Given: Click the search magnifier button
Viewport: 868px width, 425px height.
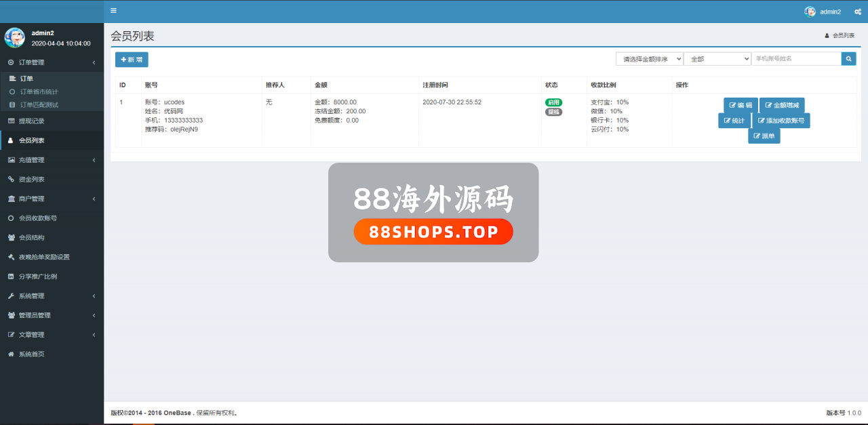Looking at the screenshot, I should point(848,59).
